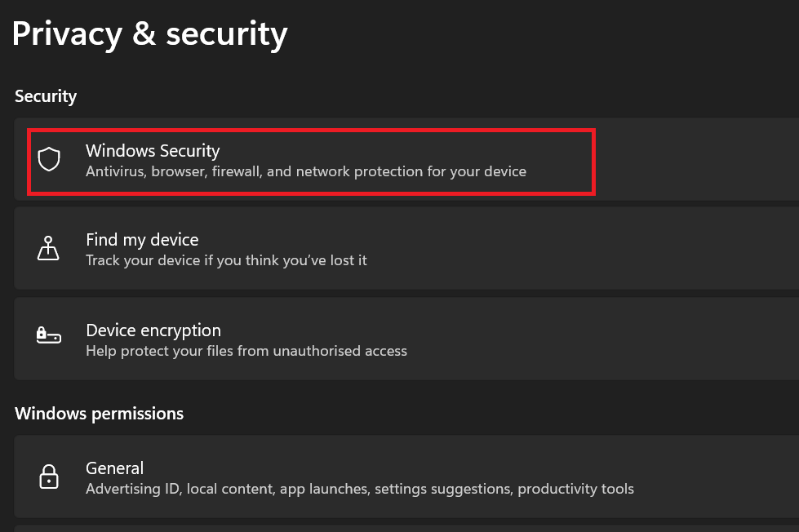Click the antivirus, browser, firewall description text
The image size is (799, 532).
click(306, 171)
